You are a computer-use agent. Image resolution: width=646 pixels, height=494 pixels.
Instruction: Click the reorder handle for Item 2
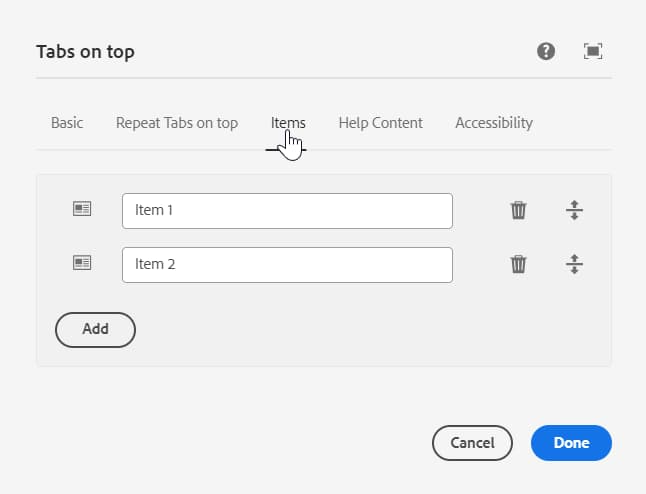pyautogui.click(x=574, y=264)
